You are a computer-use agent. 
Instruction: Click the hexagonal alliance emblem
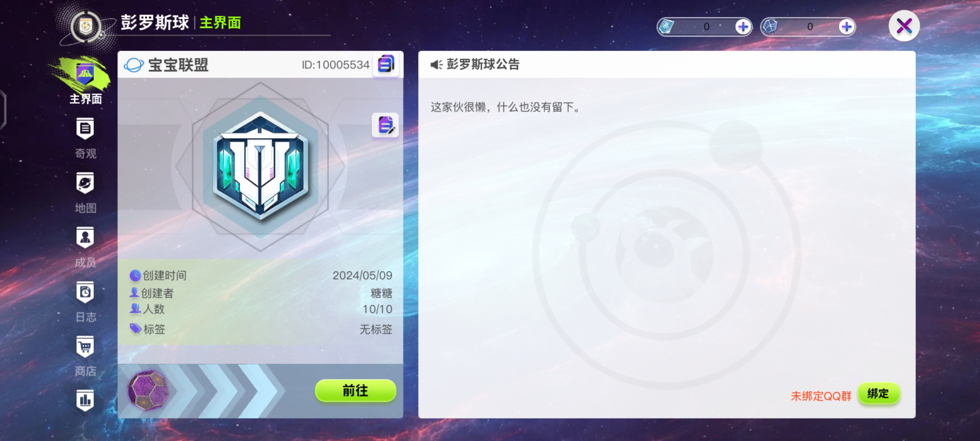point(260,166)
